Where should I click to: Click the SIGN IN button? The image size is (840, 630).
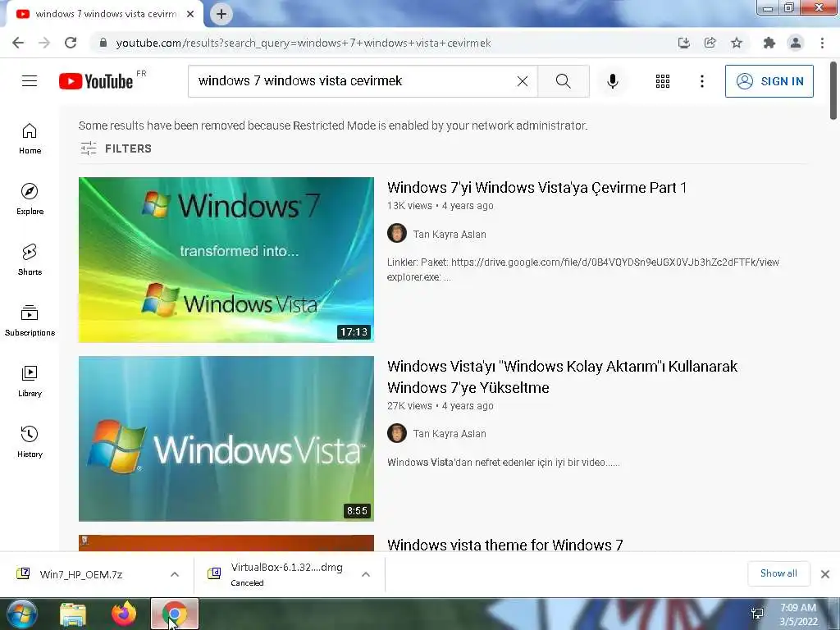tap(769, 81)
